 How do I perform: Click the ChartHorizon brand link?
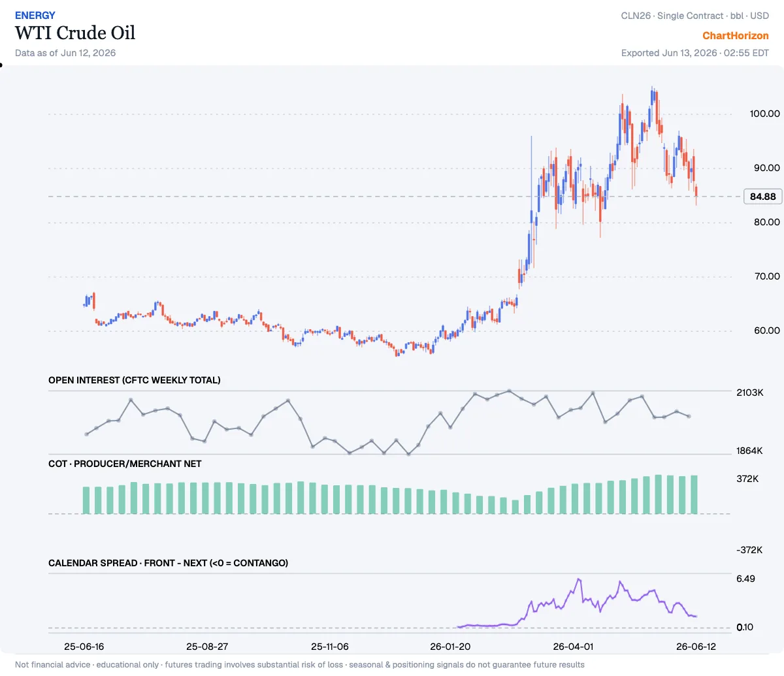[735, 36]
